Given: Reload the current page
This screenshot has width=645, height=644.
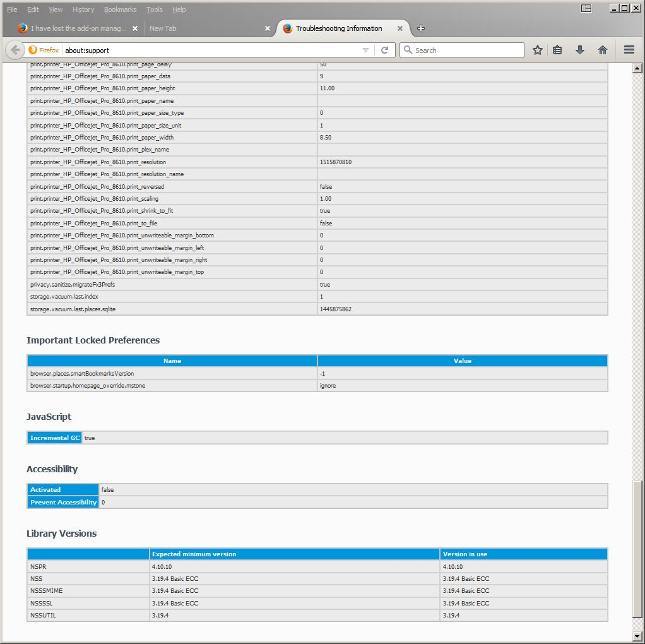Looking at the screenshot, I should coord(384,50).
